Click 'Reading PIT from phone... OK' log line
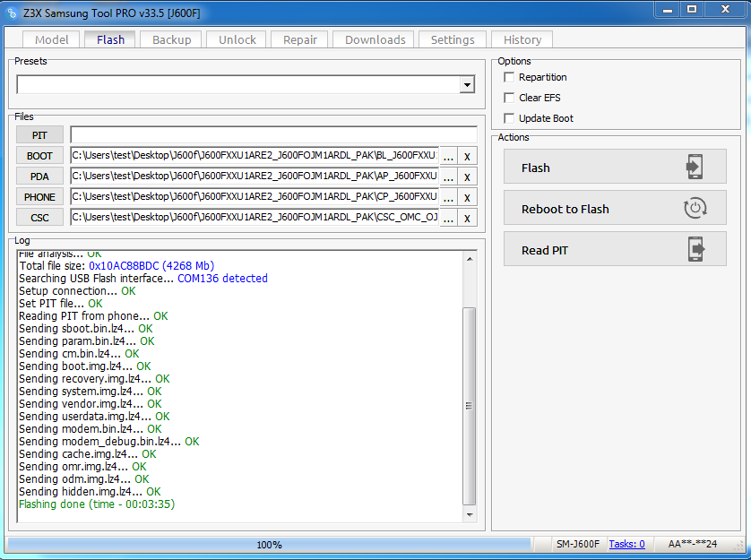Image resolution: width=751 pixels, height=560 pixels. pyautogui.click(x=93, y=316)
